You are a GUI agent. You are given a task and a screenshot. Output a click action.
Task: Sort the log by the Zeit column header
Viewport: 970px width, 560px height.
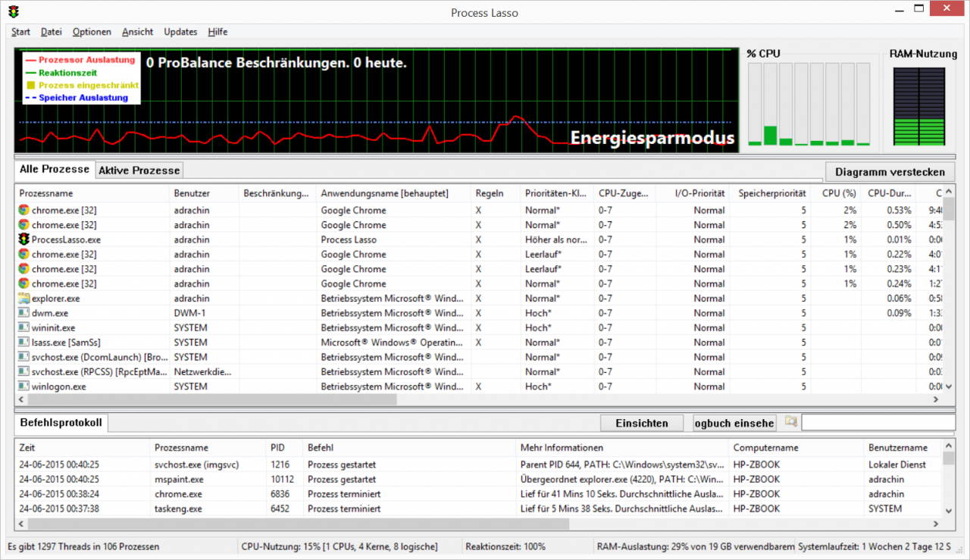[x=82, y=448]
